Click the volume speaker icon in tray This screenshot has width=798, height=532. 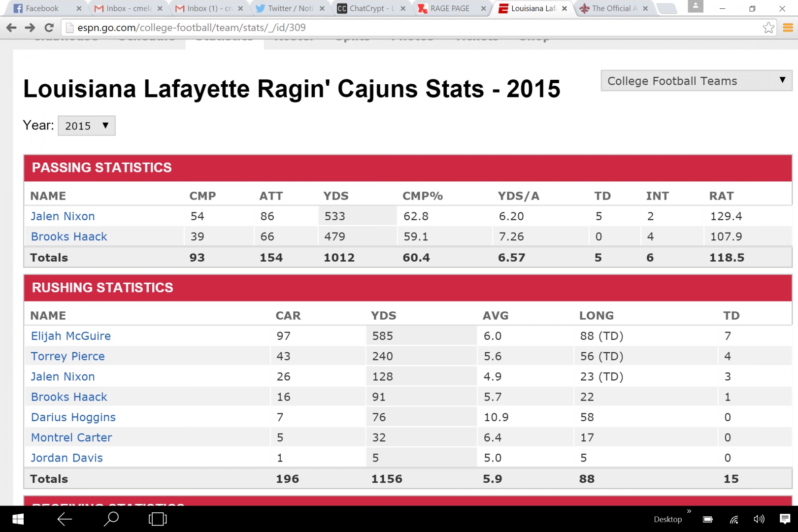point(759,519)
